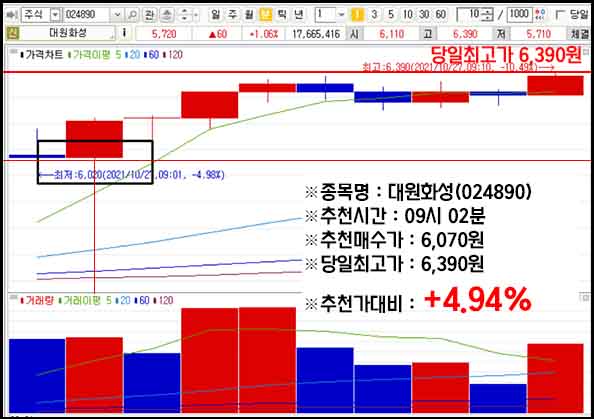
Task: Click the 속 icon button in toolbar
Action: coord(167,15)
